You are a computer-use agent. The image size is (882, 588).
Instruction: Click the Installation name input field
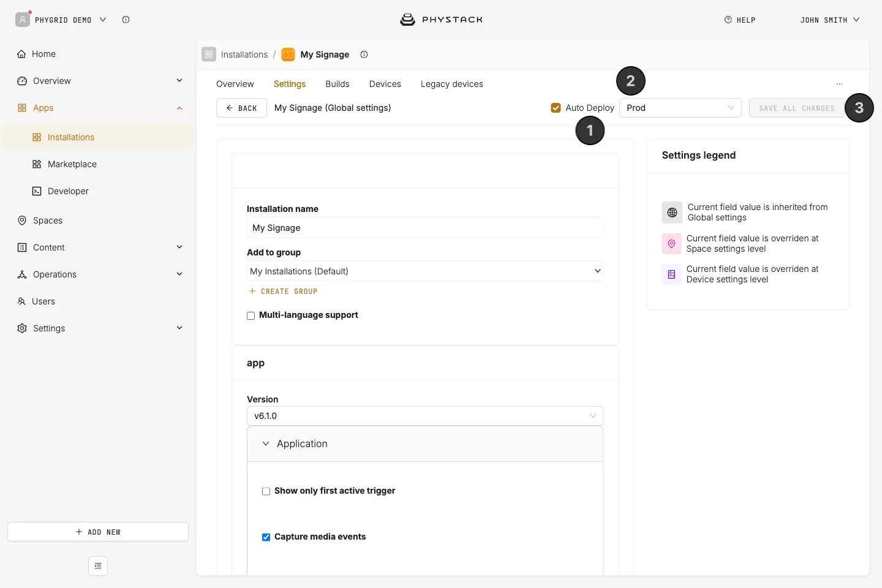click(x=425, y=228)
